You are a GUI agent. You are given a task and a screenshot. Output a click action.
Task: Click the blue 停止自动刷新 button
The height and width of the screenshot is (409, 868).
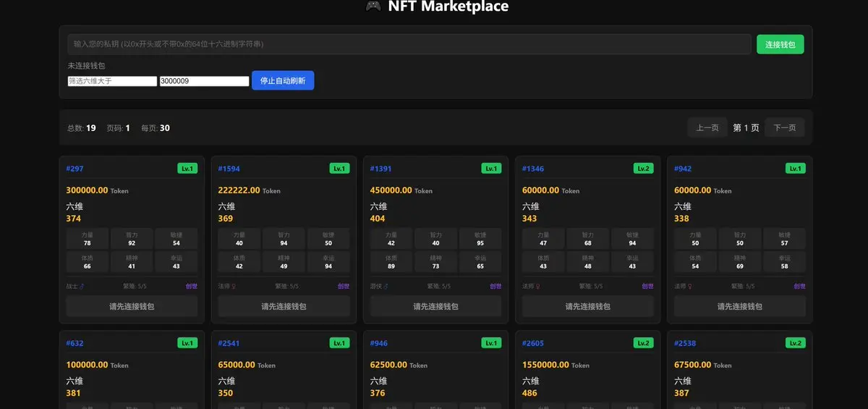[283, 80]
